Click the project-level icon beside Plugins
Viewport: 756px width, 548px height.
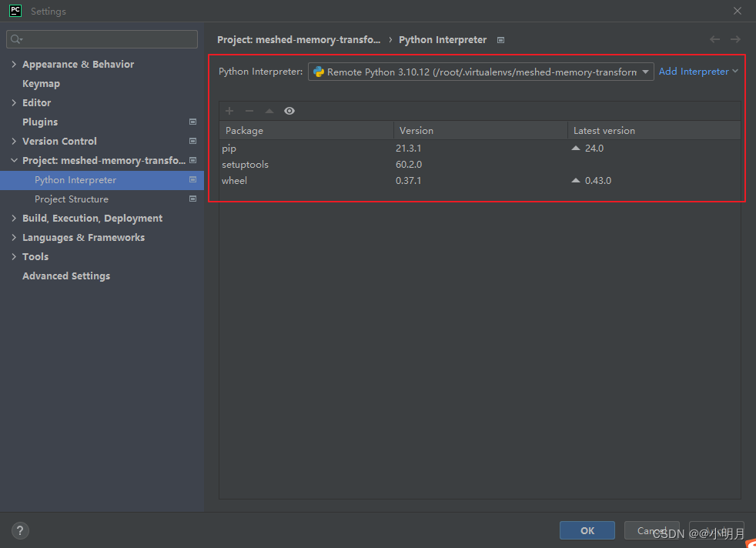[193, 122]
